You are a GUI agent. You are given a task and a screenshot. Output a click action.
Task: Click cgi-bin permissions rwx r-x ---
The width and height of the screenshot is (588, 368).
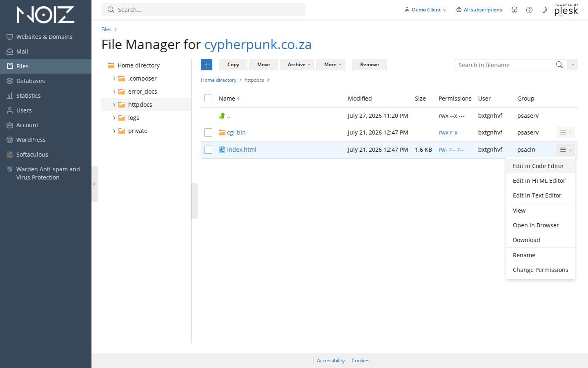click(x=452, y=132)
